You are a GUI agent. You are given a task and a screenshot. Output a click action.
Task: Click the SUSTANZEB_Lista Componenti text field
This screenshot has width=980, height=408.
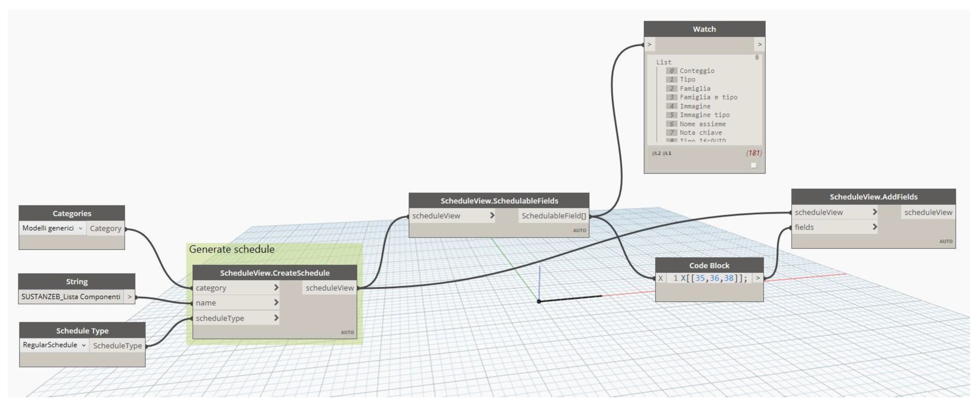71,297
